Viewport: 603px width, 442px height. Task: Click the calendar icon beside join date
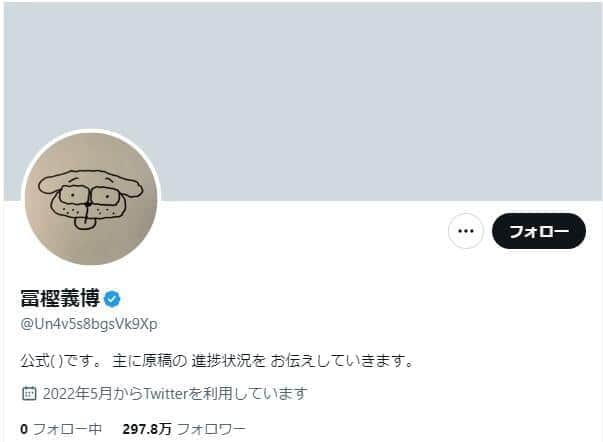(29, 393)
